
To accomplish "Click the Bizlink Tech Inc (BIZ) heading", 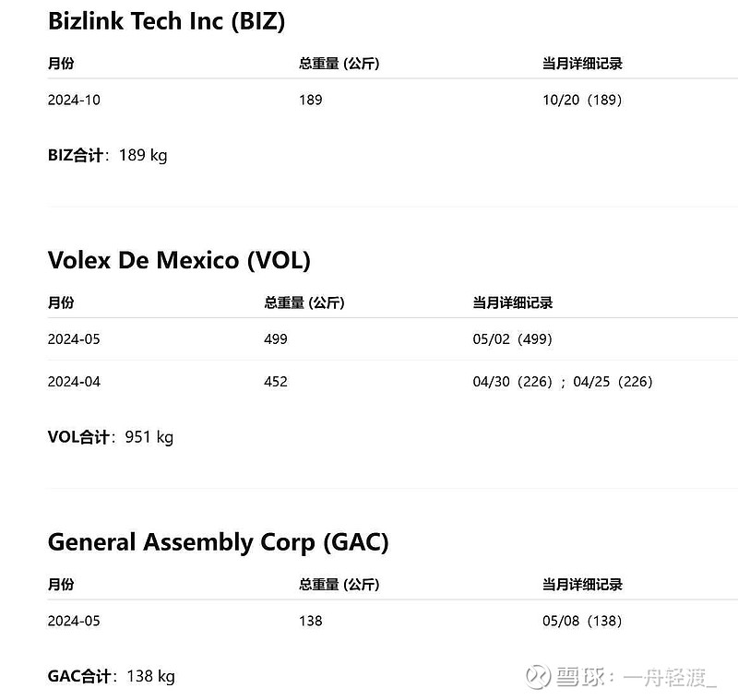I will (167, 21).
